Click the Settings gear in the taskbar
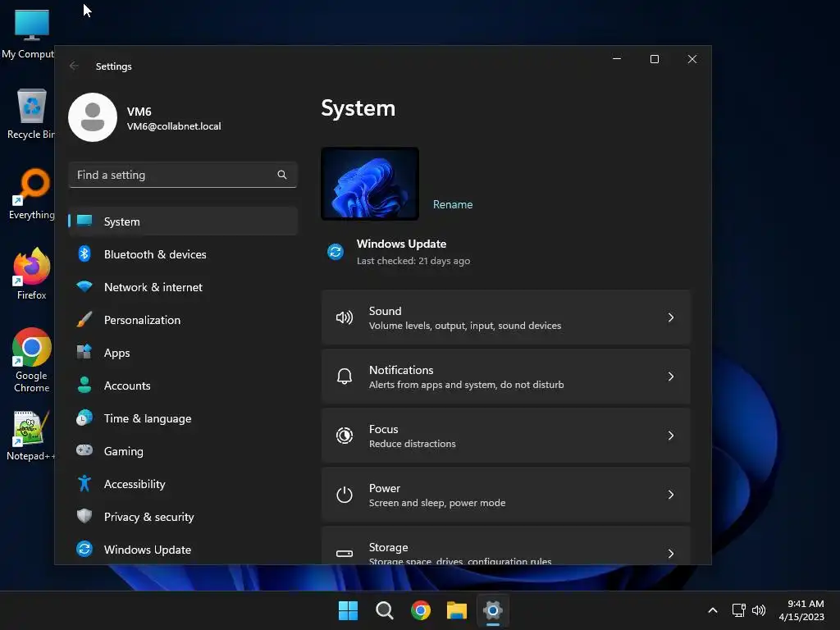Image resolution: width=840 pixels, height=630 pixels. click(x=493, y=610)
